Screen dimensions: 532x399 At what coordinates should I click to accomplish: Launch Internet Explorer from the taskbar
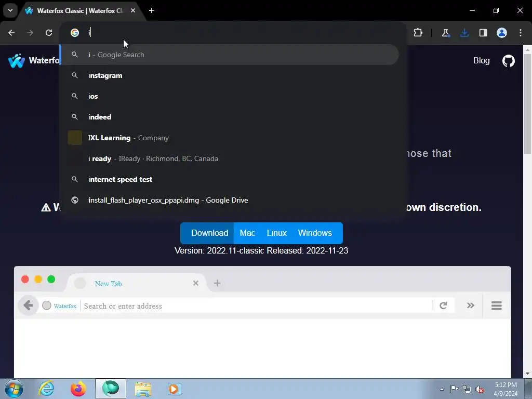tap(46, 389)
